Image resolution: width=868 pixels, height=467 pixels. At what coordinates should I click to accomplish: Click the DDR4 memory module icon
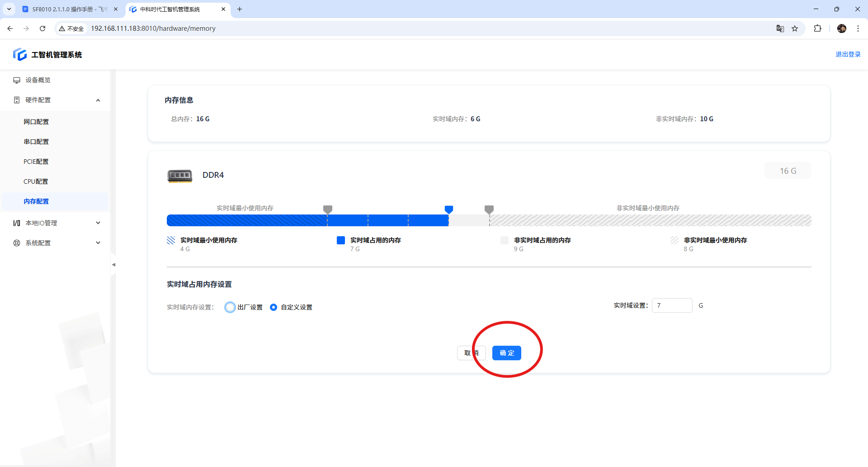coord(179,176)
